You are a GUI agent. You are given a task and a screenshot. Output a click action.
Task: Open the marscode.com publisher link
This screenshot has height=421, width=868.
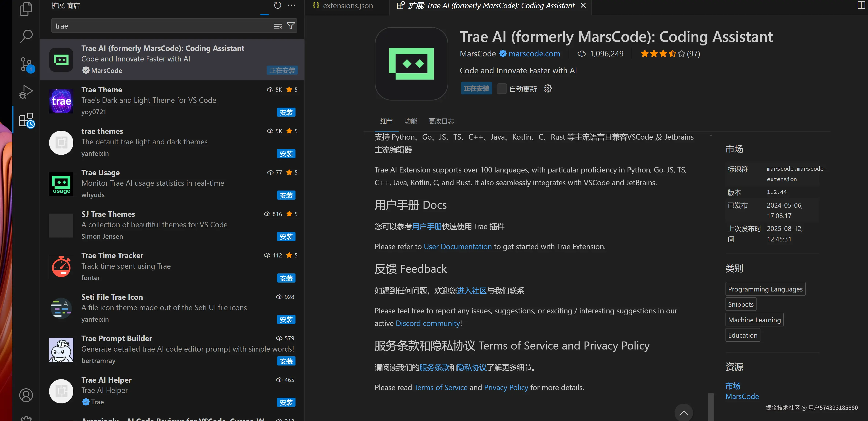coord(534,53)
